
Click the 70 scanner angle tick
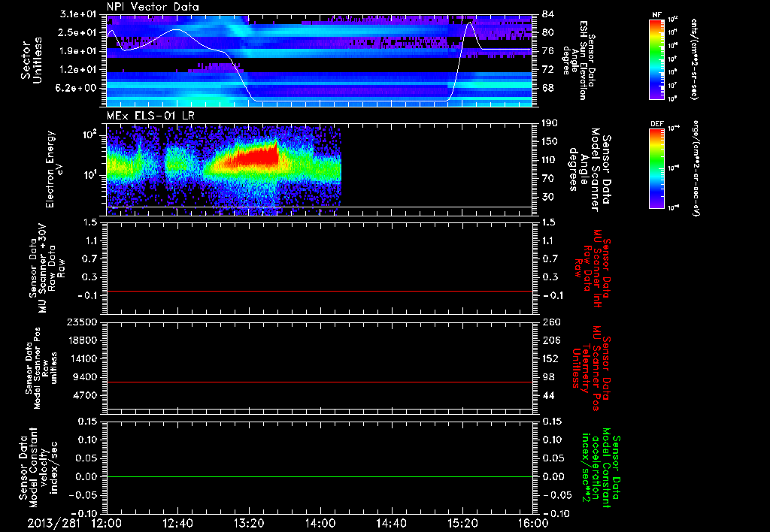548,178
